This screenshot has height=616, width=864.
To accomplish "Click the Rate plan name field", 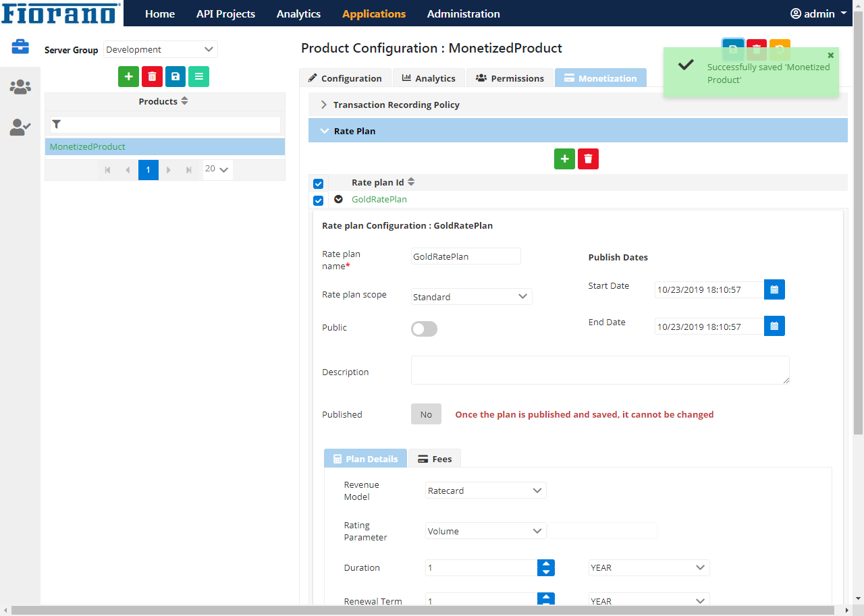I will tap(466, 256).
